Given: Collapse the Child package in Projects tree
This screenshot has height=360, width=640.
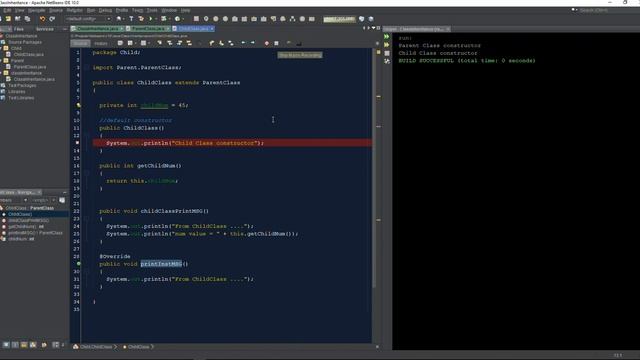Looking at the screenshot, I should [1, 48].
